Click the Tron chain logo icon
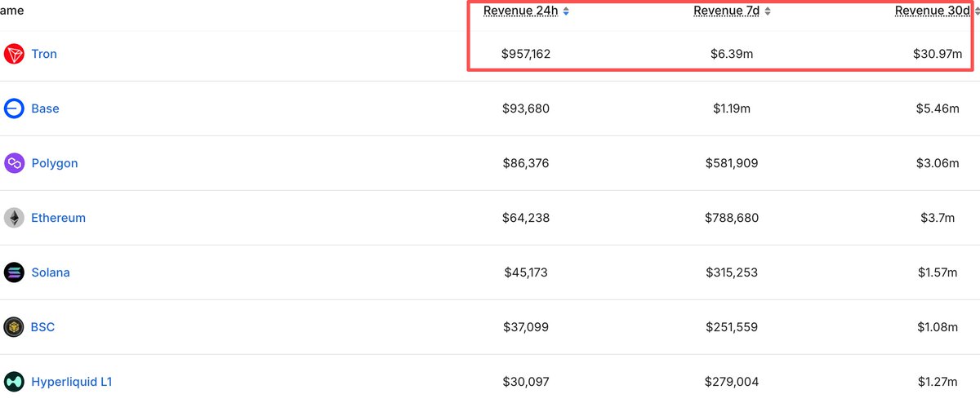This screenshot has width=980, height=403. [x=14, y=55]
